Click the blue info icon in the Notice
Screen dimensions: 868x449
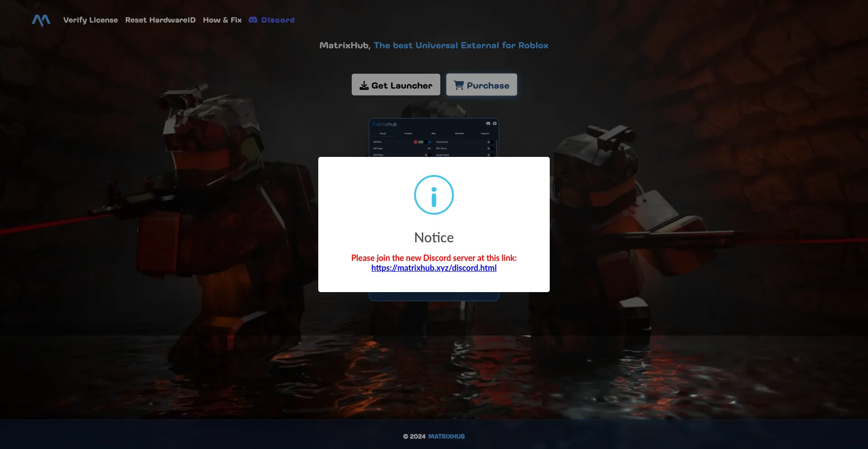pyautogui.click(x=434, y=195)
